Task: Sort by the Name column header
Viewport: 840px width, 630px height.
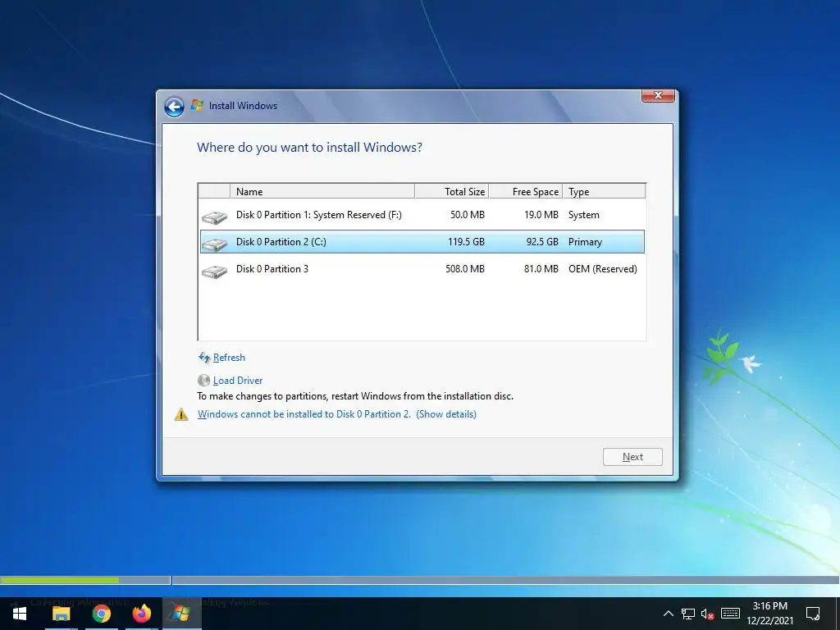Action: pos(322,191)
